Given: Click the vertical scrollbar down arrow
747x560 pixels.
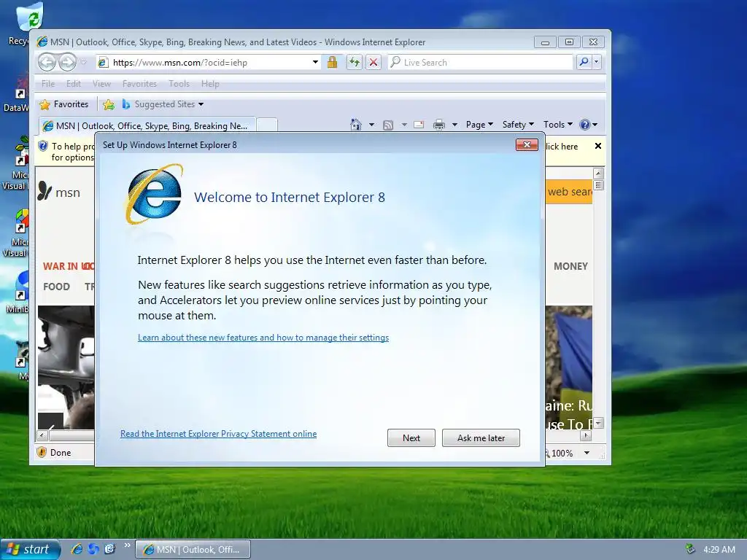Looking at the screenshot, I should click(x=599, y=422).
